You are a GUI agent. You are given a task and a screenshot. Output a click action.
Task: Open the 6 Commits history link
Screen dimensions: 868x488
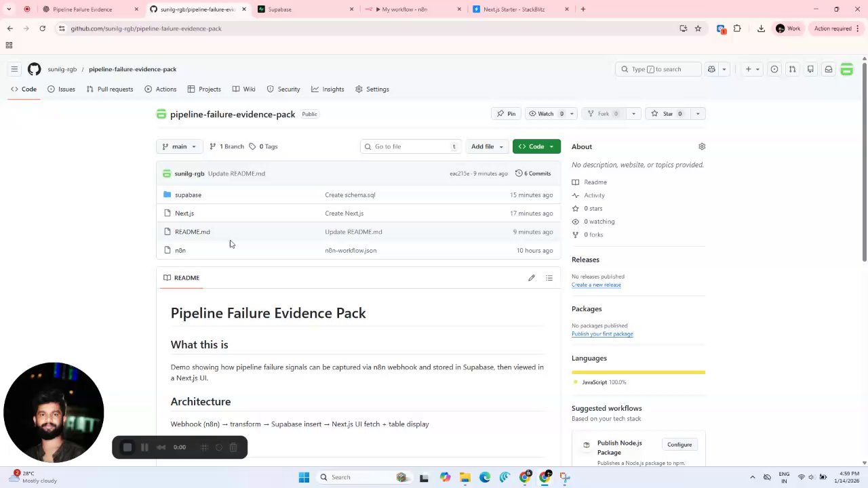(533, 174)
